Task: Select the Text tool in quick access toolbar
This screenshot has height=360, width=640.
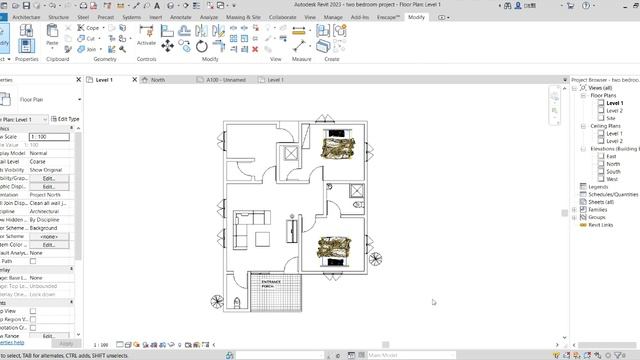Action: click(157, 6)
